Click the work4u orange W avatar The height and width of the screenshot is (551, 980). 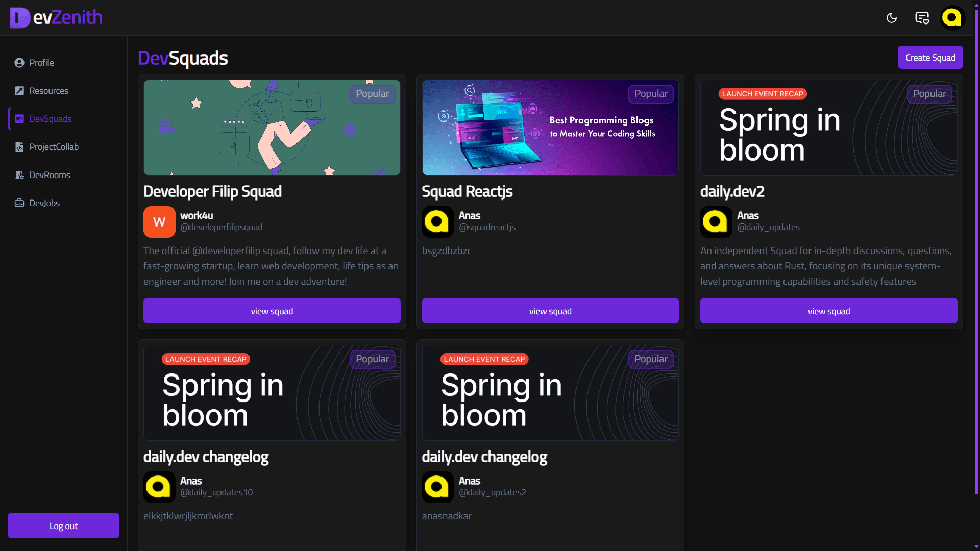(159, 222)
